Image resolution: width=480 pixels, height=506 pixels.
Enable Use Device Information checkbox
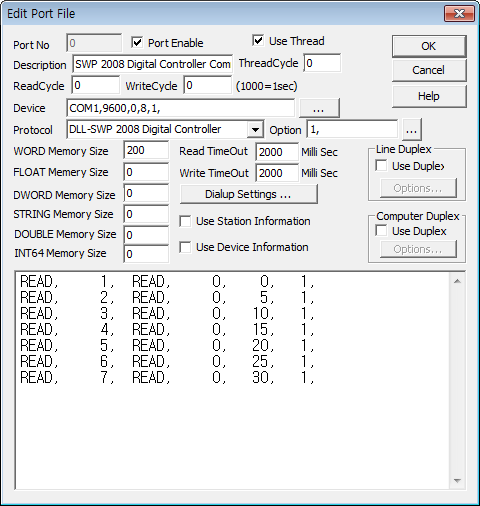(x=185, y=247)
